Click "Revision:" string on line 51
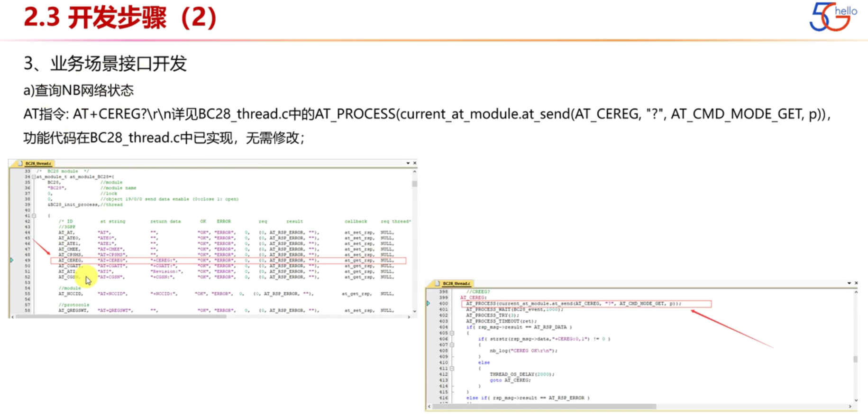This screenshot has width=868, height=418. click(x=166, y=271)
